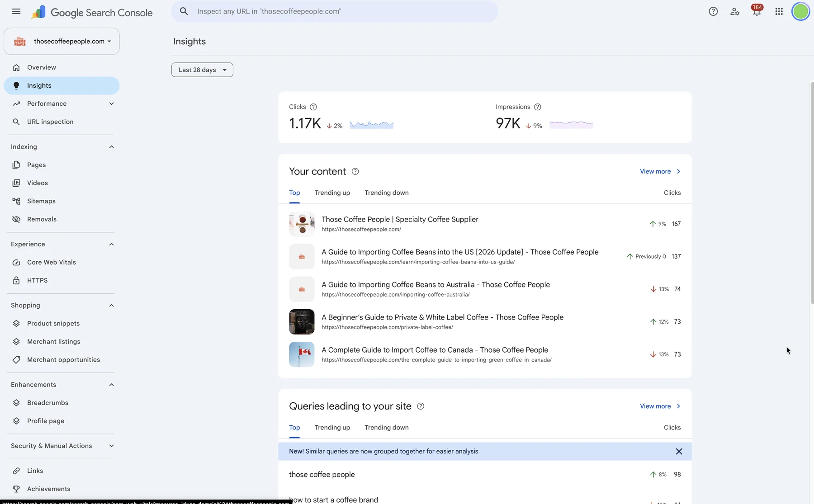814x504 pixels.
Task: Select the 'those coffee people' query row
Action: click(x=485, y=475)
